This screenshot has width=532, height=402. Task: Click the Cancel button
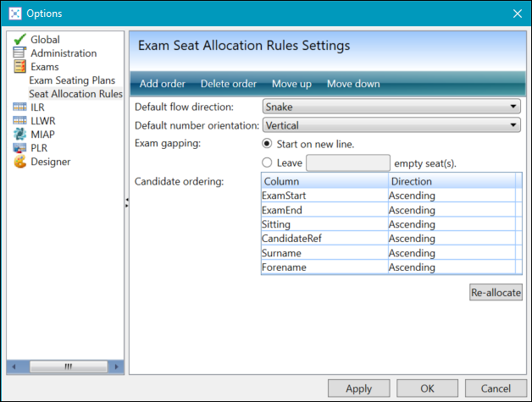496,388
